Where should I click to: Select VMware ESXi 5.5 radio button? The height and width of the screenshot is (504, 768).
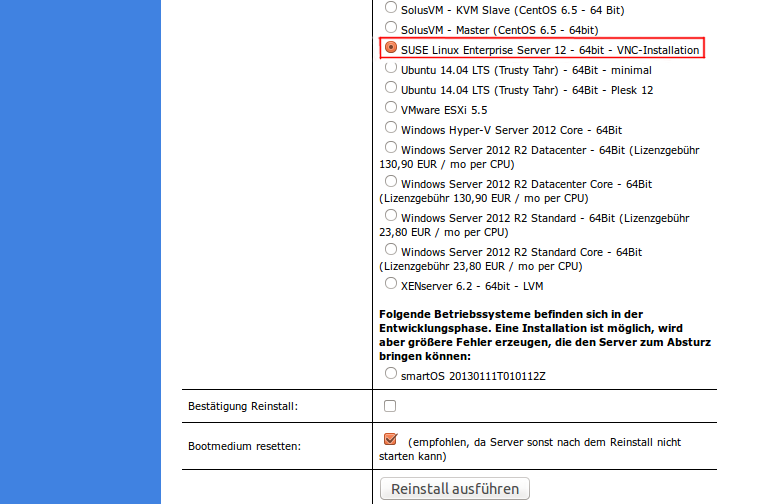click(x=390, y=107)
